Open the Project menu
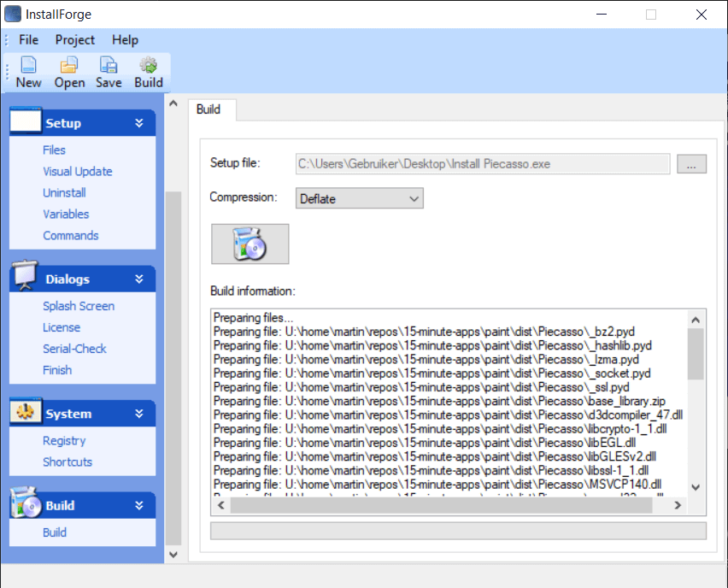This screenshot has height=588, width=728. pos(74,40)
